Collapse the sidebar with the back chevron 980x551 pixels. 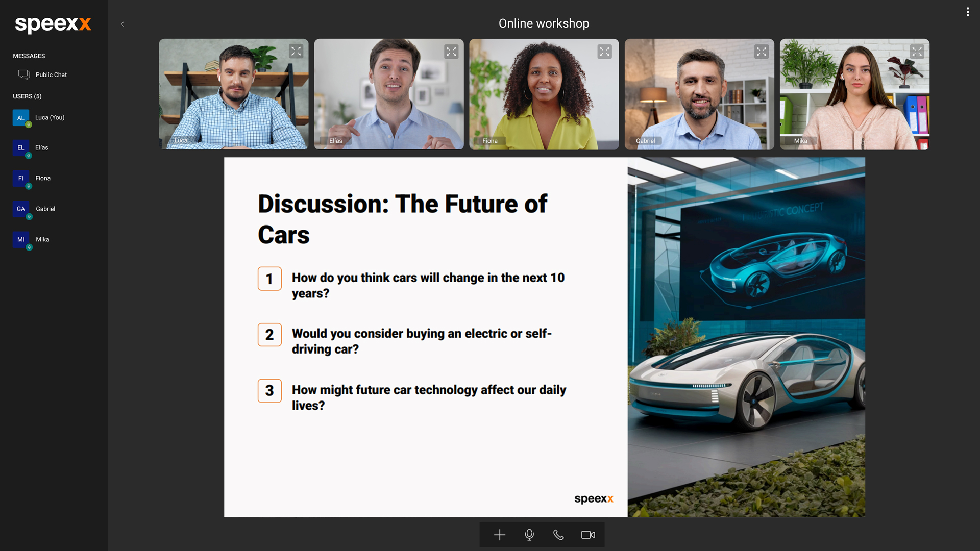tap(123, 24)
